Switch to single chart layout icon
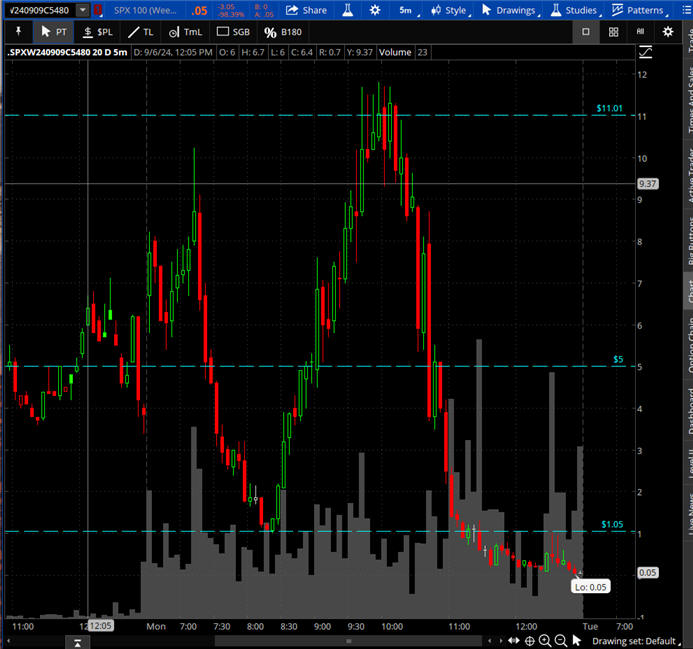This screenshot has width=693, height=649. (x=586, y=32)
